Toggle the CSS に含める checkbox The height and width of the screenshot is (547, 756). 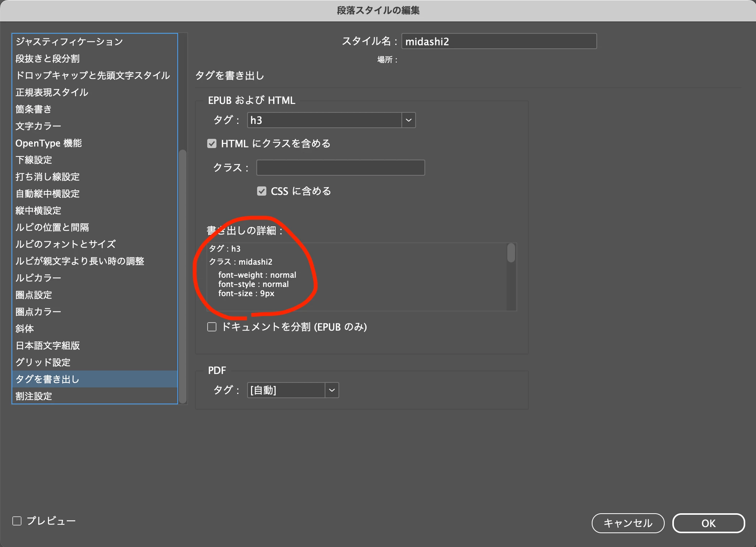click(x=262, y=191)
